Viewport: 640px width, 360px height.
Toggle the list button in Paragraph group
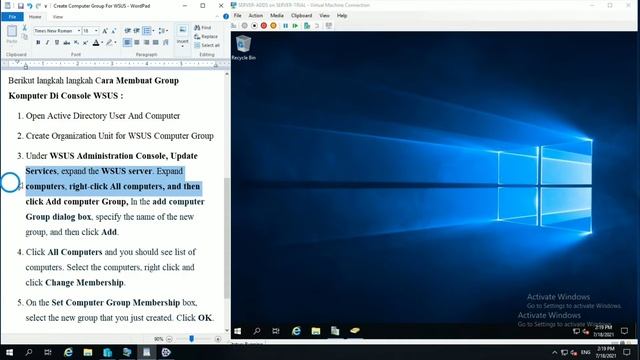147,31
